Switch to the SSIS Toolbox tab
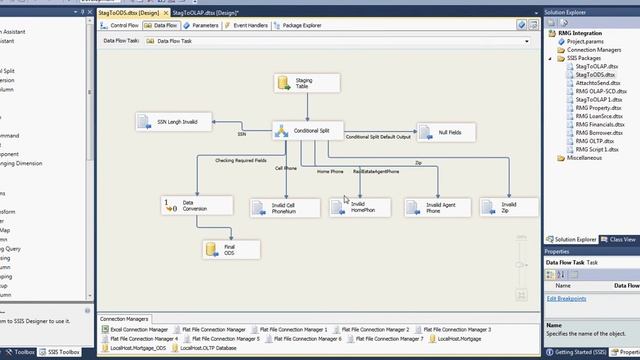The height and width of the screenshot is (360, 640). point(60,352)
